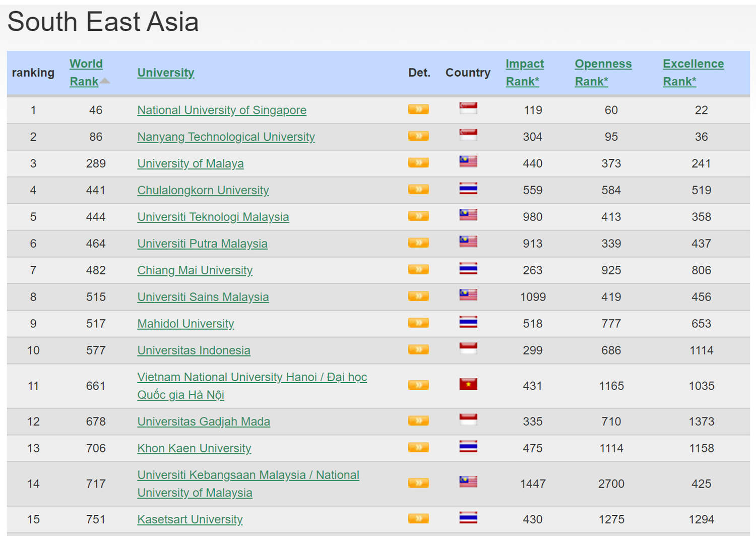Click world rank value 46
The image size is (756, 536).
tap(96, 110)
